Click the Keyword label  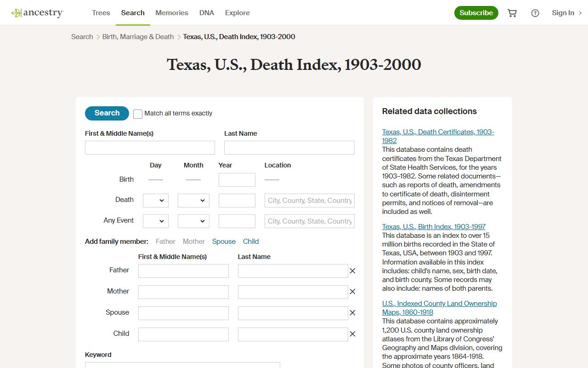coord(98,355)
